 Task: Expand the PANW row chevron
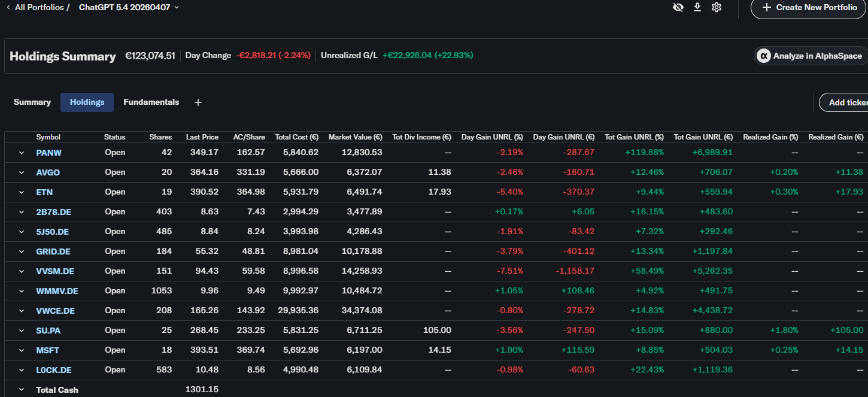click(22, 153)
